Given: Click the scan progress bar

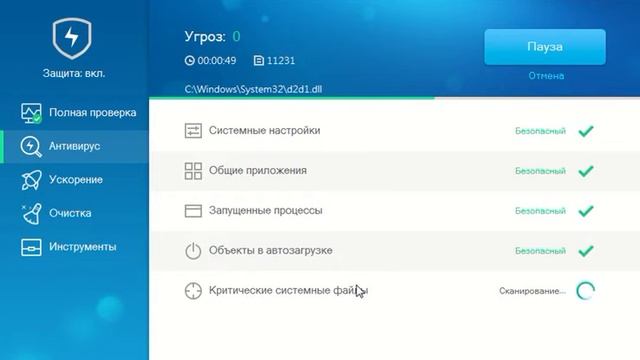Looking at the screenshot, I should [394, 98].
